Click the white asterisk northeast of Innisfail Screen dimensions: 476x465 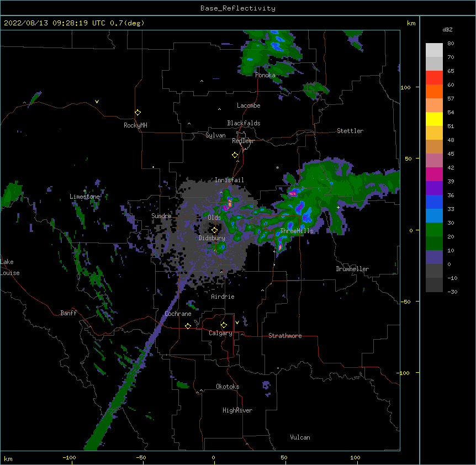point(277,168)
